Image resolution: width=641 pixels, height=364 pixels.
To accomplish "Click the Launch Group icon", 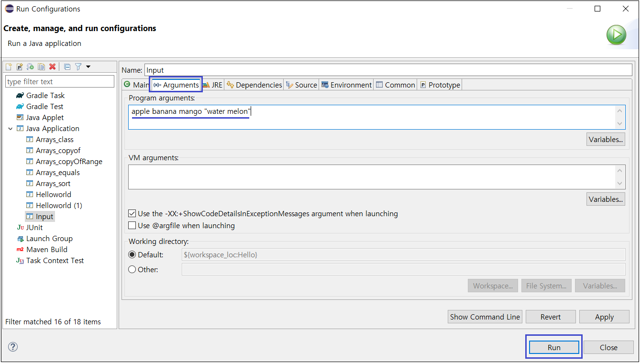I will click(x=20, y=239).
